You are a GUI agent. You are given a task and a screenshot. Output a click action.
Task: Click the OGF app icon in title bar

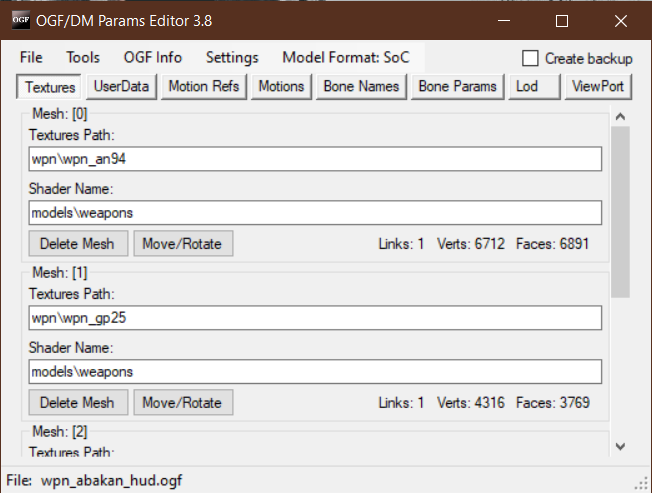tap(20, 20)
